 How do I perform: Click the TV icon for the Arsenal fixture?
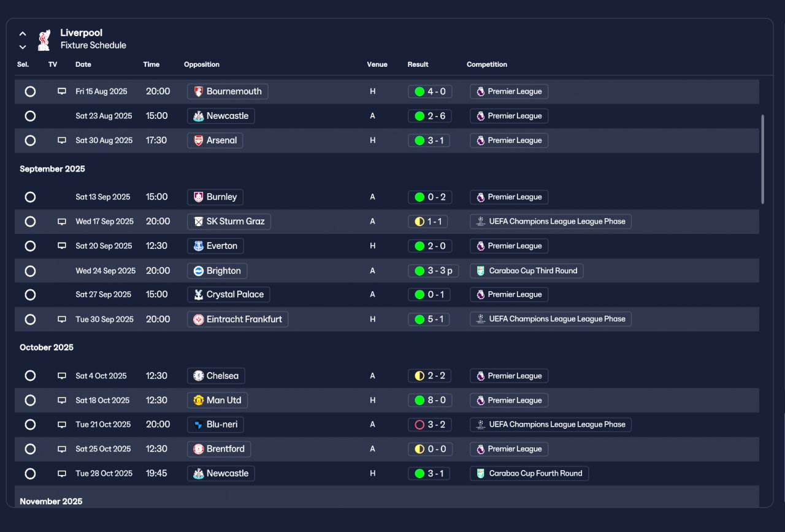click(62, 140)
